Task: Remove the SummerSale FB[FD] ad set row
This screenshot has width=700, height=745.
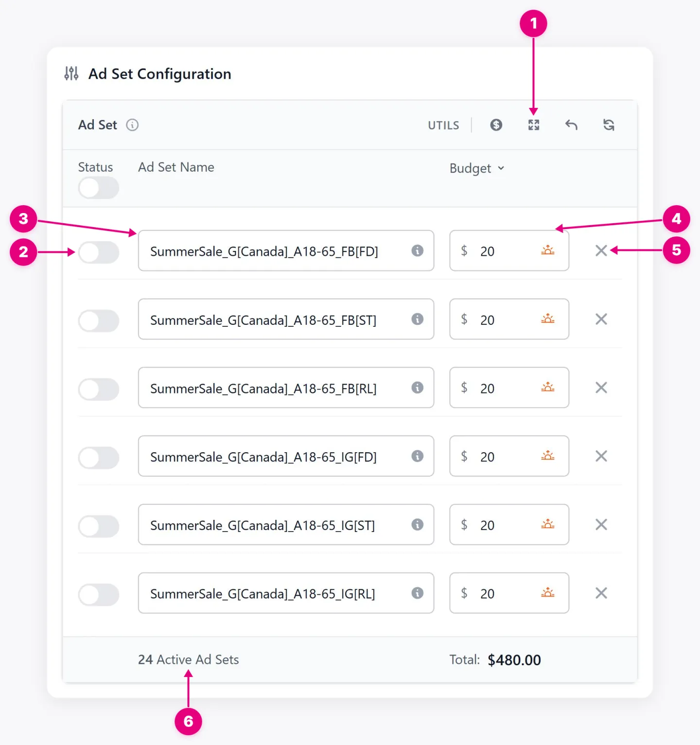Action: tap(601, 250)
